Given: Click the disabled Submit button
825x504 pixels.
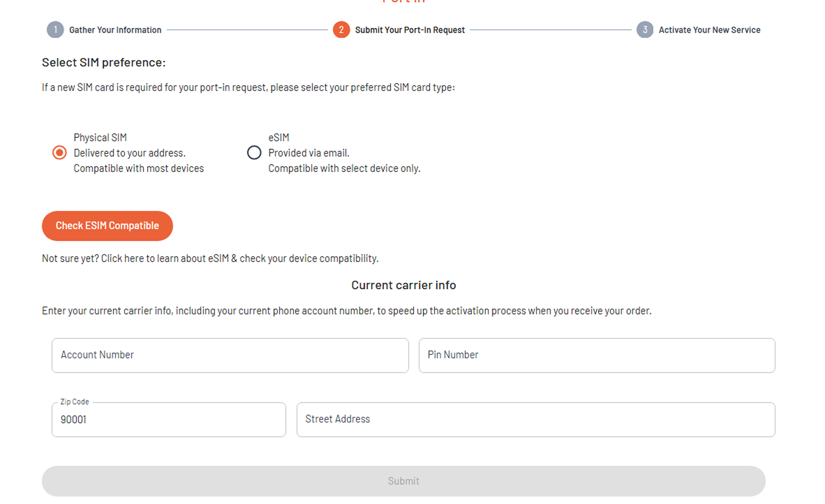Looking at the screenshot, I should pyautogui.click(x=403, y=481).
